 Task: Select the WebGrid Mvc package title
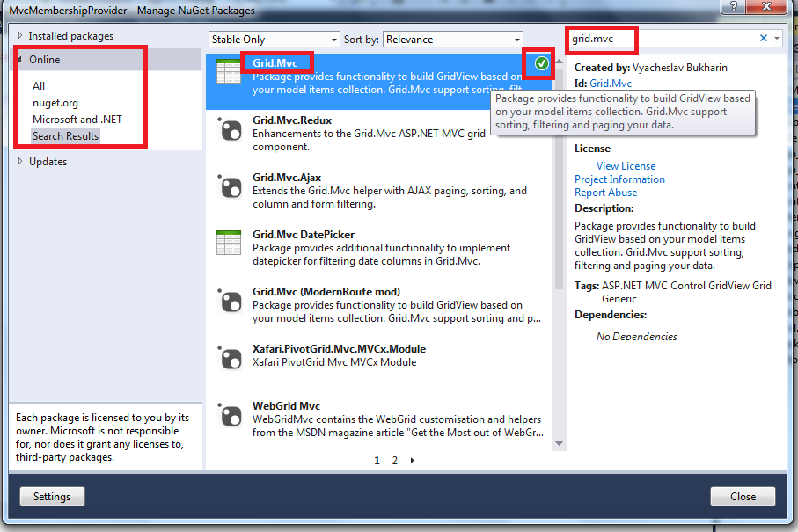coord(287,406)
